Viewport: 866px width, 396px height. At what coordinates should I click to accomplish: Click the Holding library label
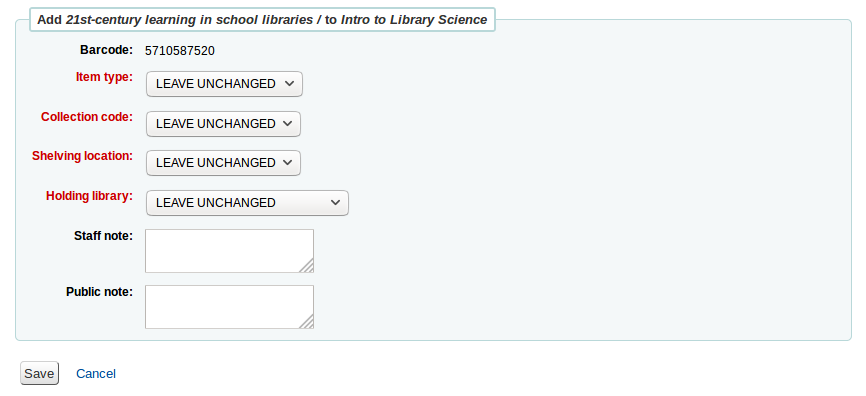89,196
